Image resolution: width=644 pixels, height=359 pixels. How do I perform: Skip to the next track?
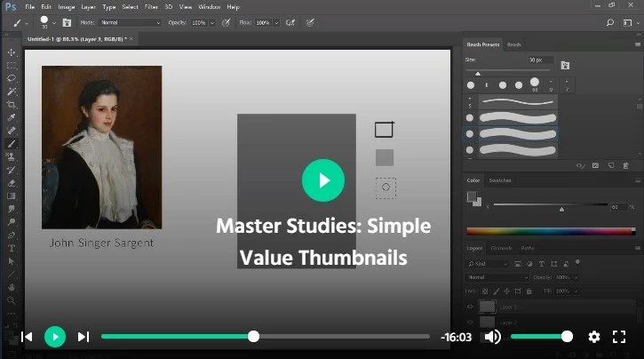pos(83,337)
